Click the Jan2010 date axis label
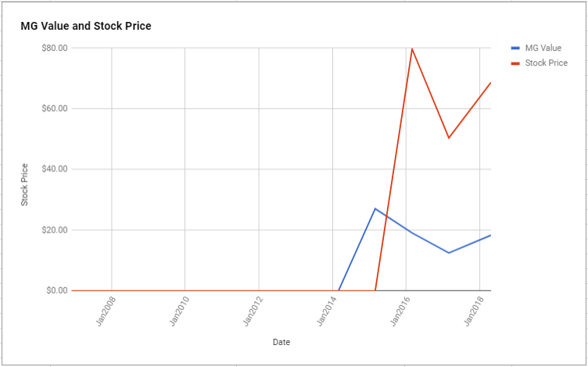 pos(179,311)
